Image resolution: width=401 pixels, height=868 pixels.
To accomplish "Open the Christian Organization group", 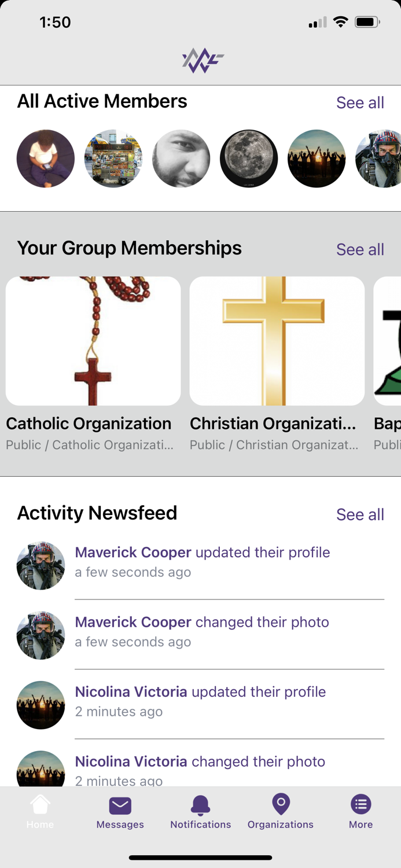I will coord(277,341).
